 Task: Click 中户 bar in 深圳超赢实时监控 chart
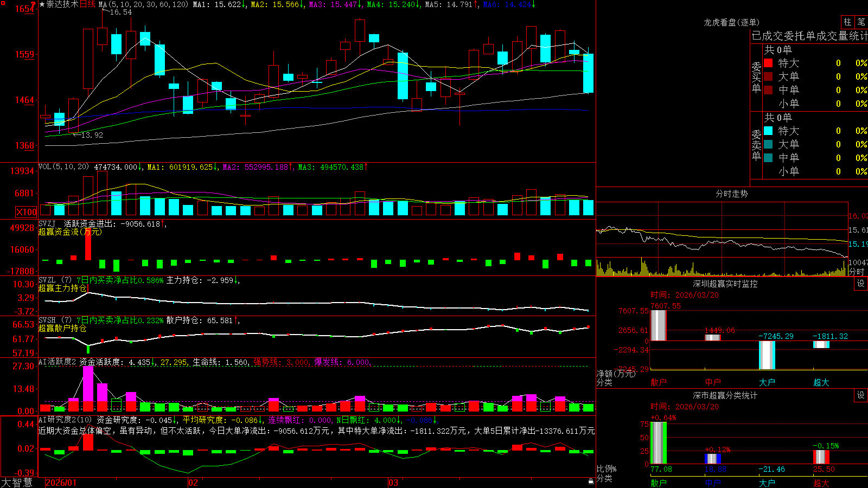point(712,337)
